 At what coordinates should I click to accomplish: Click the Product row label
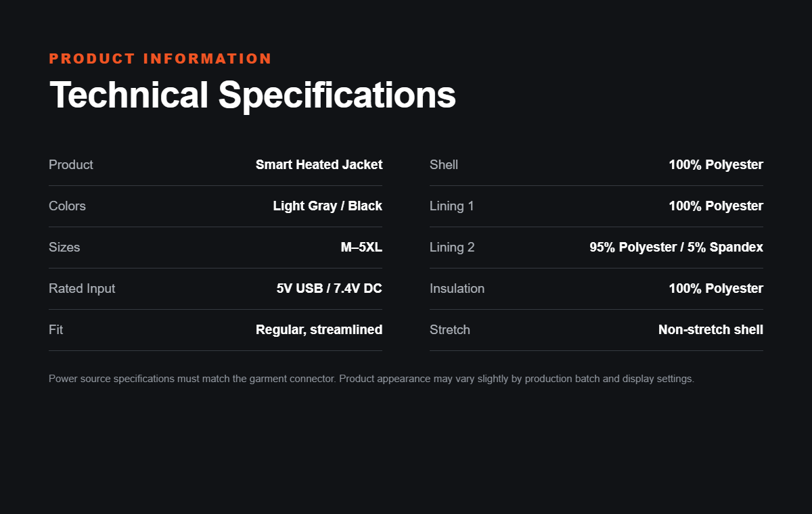click(71, 164)
